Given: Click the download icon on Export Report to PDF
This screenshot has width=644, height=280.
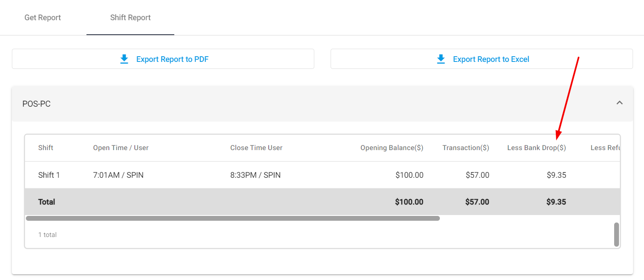Looking at the screenshot, I should point(124,59).
